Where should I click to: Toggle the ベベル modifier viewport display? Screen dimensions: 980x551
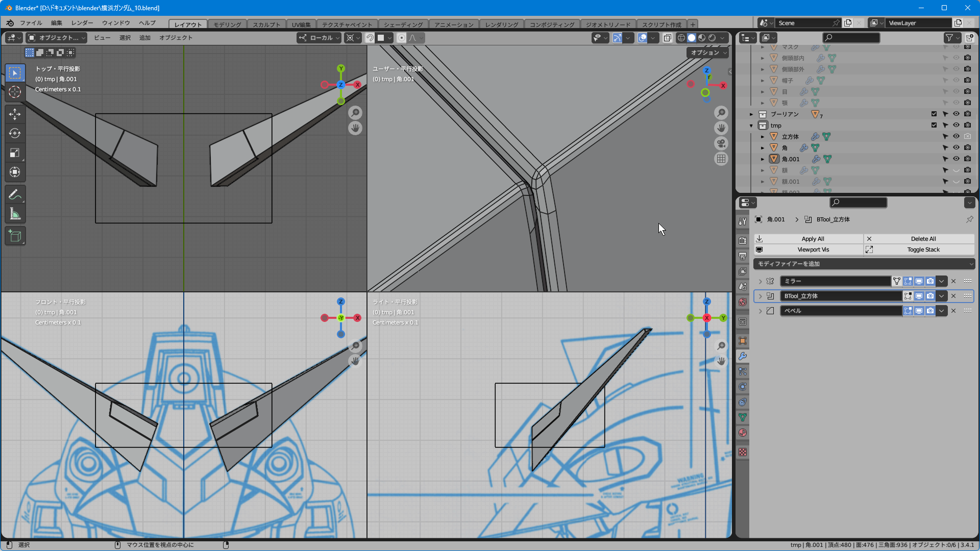(x=919, y=311)
